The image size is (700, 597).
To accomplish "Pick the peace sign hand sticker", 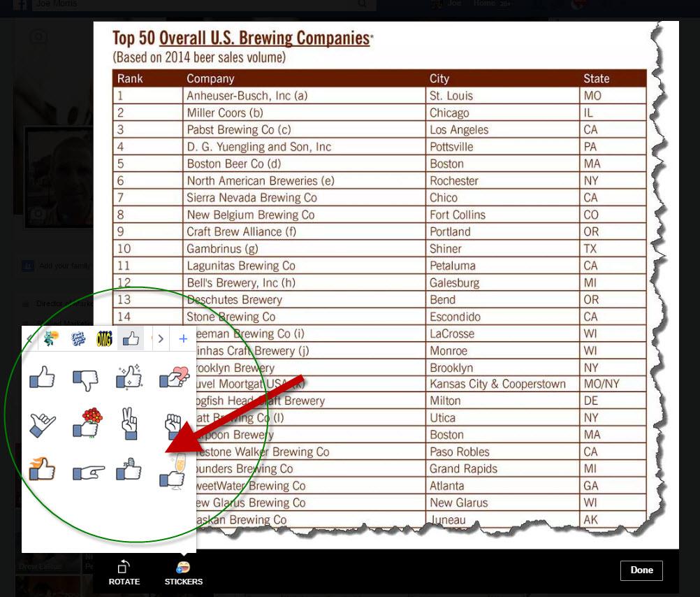I will pos(129,423).
